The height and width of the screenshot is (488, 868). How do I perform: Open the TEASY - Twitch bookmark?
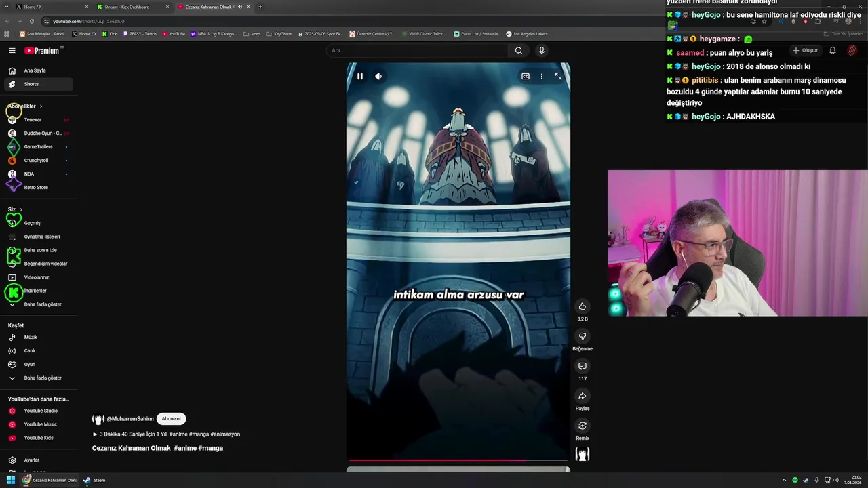pyautogui.click(x=139, y=33)
